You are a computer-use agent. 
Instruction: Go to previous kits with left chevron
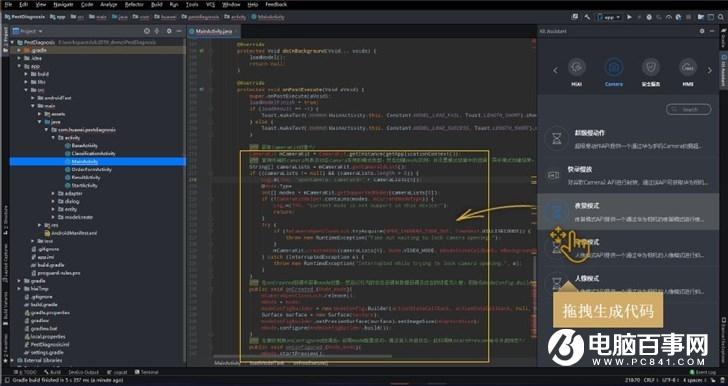[555, 71]
